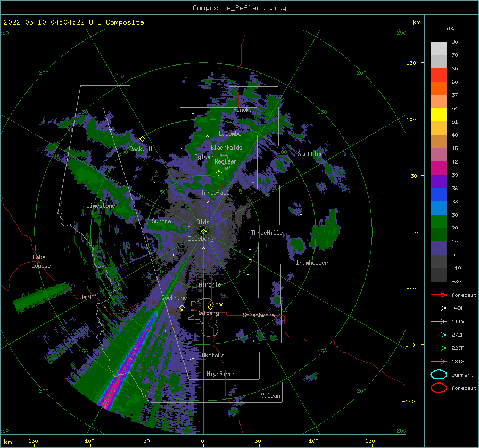Select the RockyMH label
The image size is (479, 448).
pyautogui.click(x=141, y=149)
